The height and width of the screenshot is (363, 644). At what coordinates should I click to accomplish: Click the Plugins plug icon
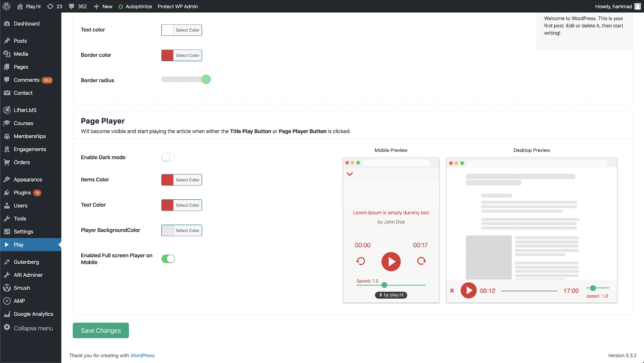point(7,193)
